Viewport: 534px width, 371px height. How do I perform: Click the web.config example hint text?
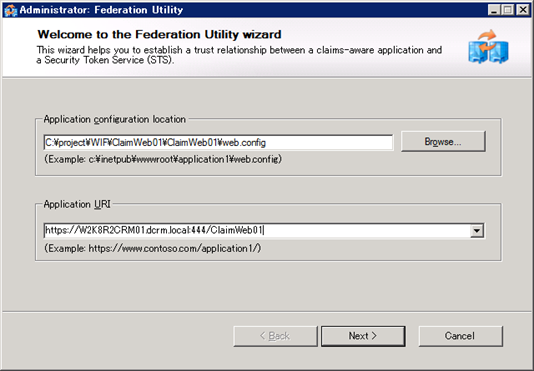tap(163, 159)
